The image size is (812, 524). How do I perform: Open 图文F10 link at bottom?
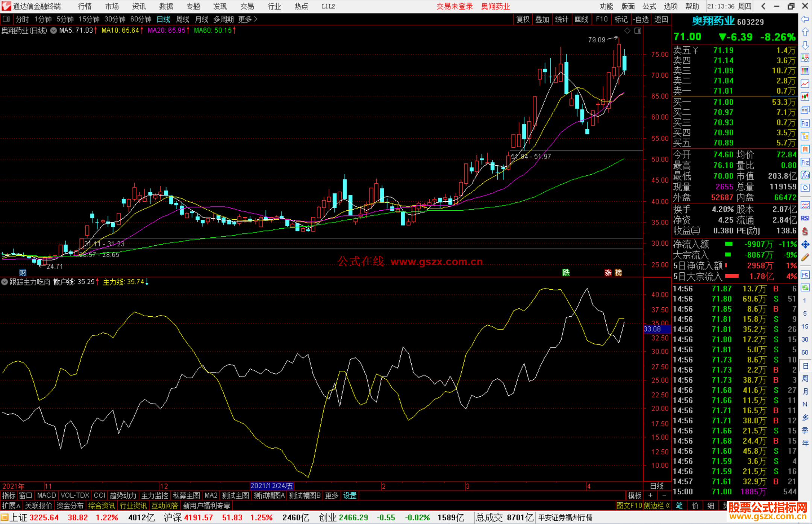tap(629, 506)
